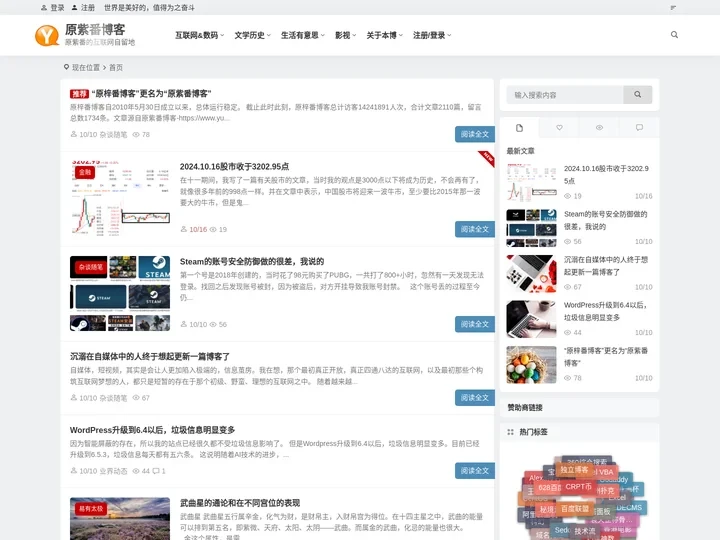Viewport: 720px width, 540px height.
Task: Click the location pin breadcrumb icon
Action: [66, 67]
